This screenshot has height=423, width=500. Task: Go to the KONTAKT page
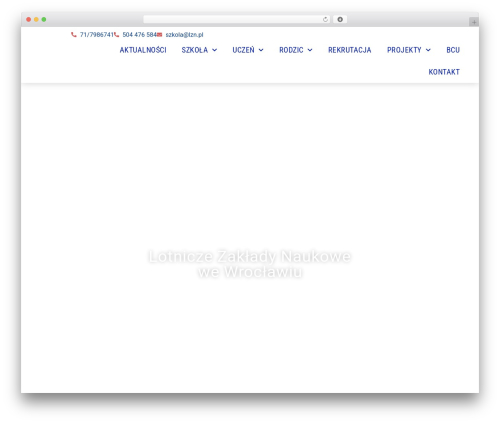[x=444, y=72]
